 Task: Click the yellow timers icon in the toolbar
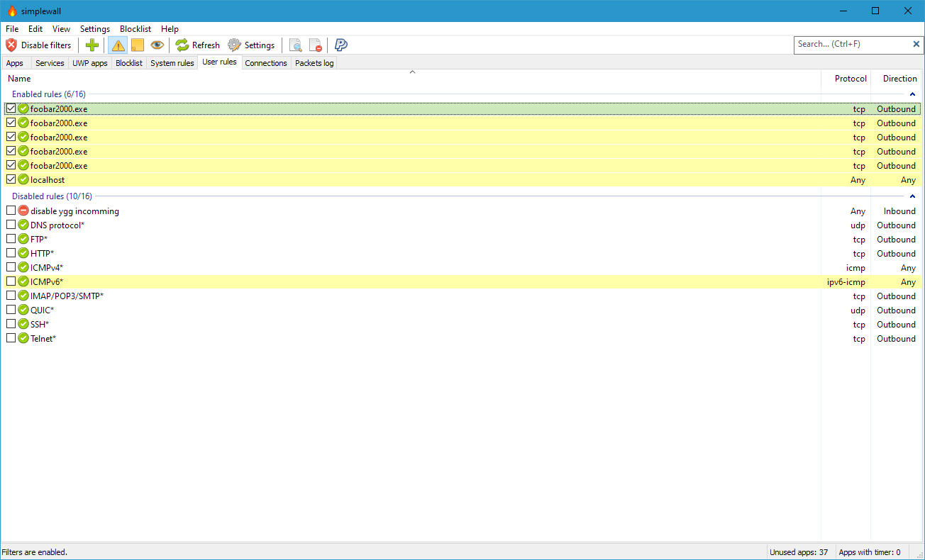click(x=137, y=45)
